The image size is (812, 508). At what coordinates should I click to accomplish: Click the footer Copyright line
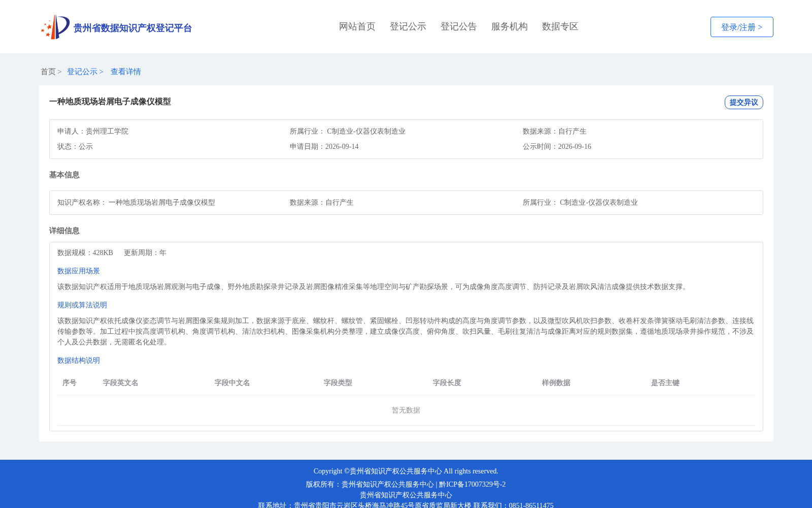coord(406,471)
